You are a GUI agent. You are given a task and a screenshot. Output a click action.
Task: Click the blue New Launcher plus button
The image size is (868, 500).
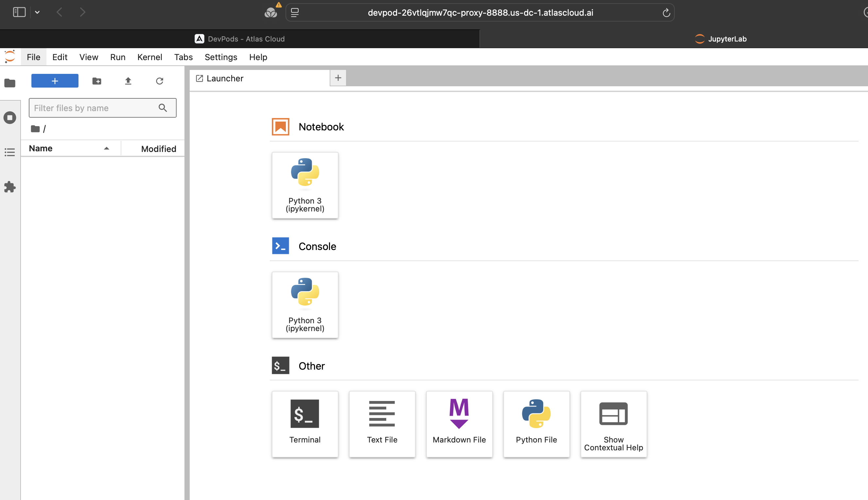click(x=55, y=81)
